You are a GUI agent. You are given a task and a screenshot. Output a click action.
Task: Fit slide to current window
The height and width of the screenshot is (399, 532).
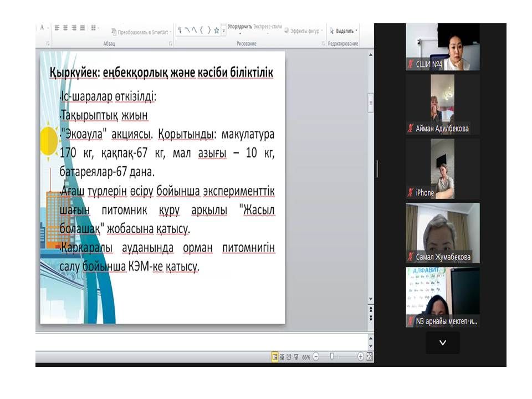[370, 357]
